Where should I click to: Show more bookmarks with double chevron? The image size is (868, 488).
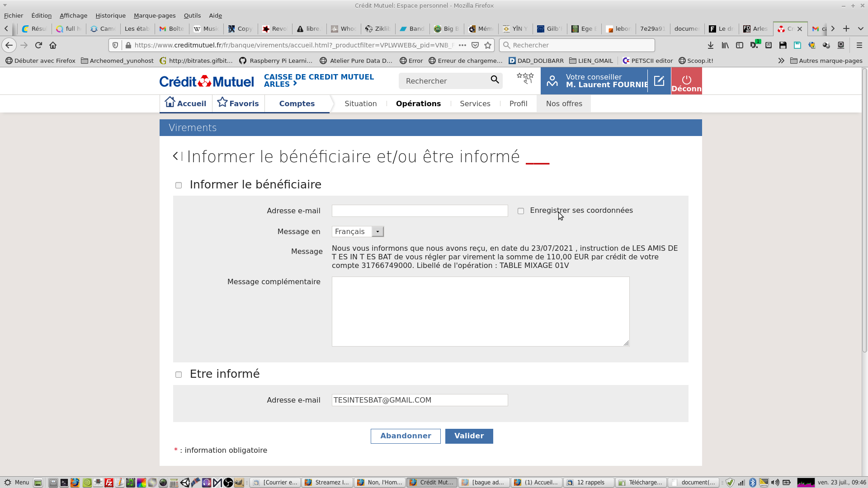tap(781, 61)
